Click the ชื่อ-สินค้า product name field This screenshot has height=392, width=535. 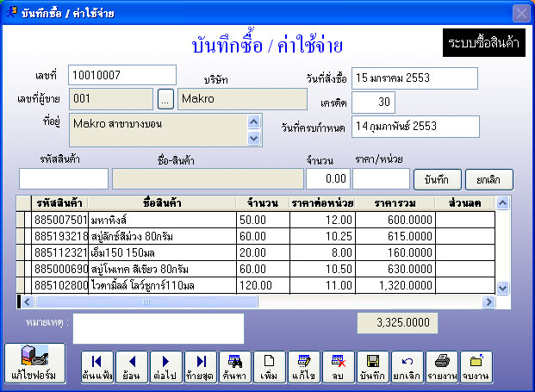(208, 178)
